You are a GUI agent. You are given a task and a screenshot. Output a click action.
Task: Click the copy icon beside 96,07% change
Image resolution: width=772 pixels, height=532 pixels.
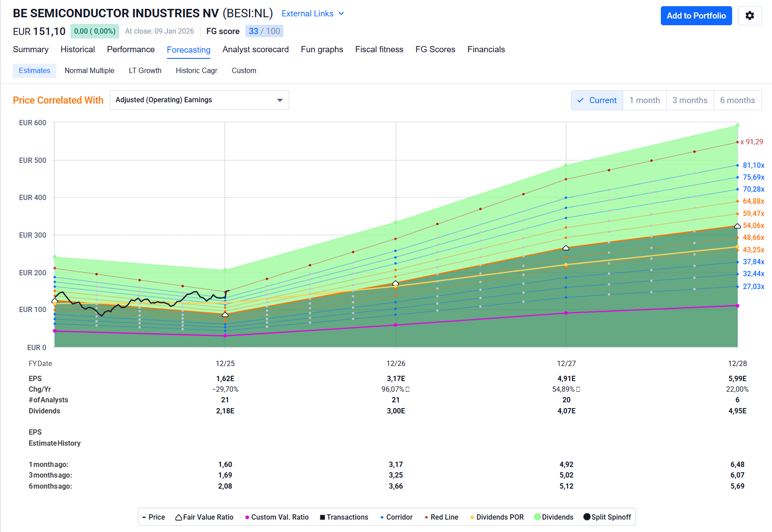pyautogui.click(x=407, y=389)
